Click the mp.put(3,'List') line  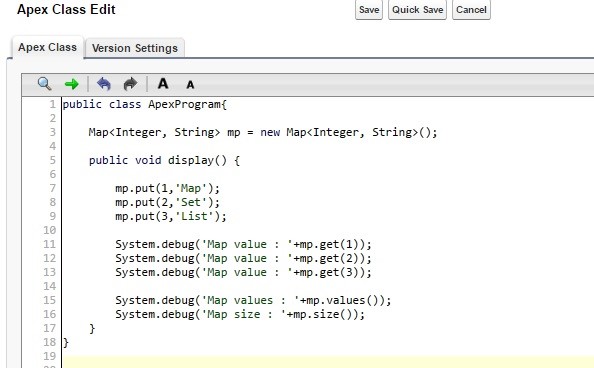(171, 216)
